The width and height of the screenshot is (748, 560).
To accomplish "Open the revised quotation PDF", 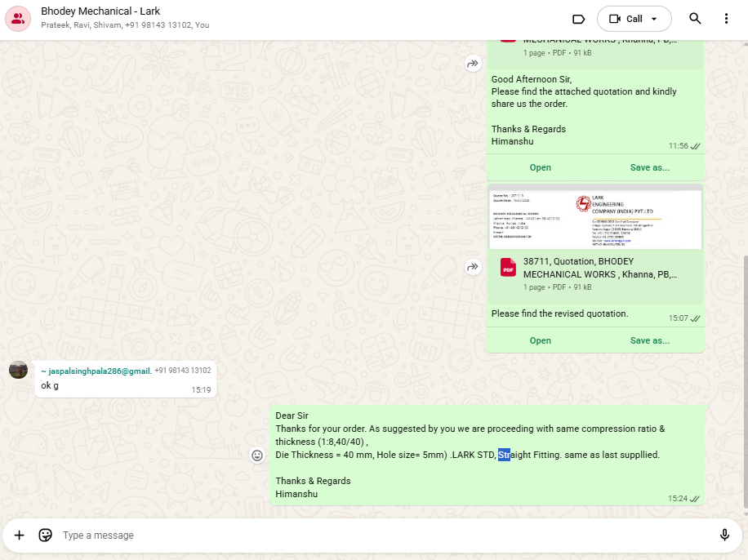I will click(540, 340).
